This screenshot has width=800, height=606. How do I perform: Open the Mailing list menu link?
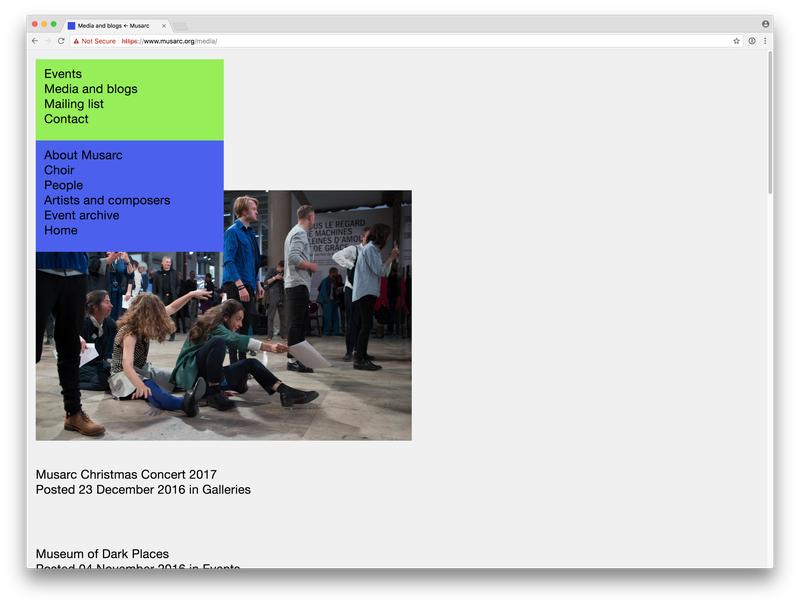tap(74, 104)
